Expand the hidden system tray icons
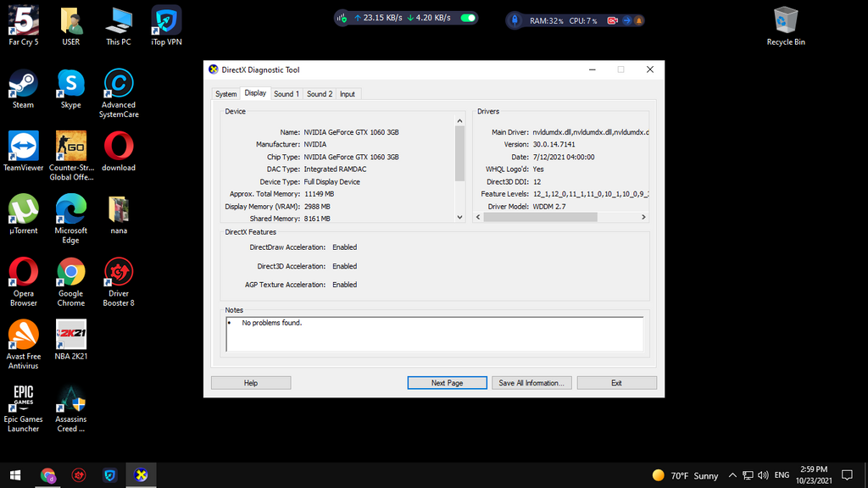Screen dimensions: 868x488 click(x=732, y=475)
